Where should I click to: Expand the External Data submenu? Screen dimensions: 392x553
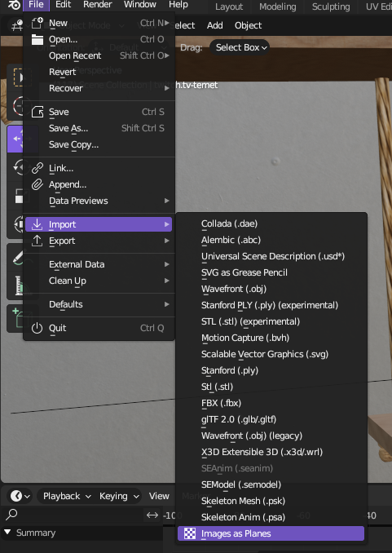coord(99,264)
